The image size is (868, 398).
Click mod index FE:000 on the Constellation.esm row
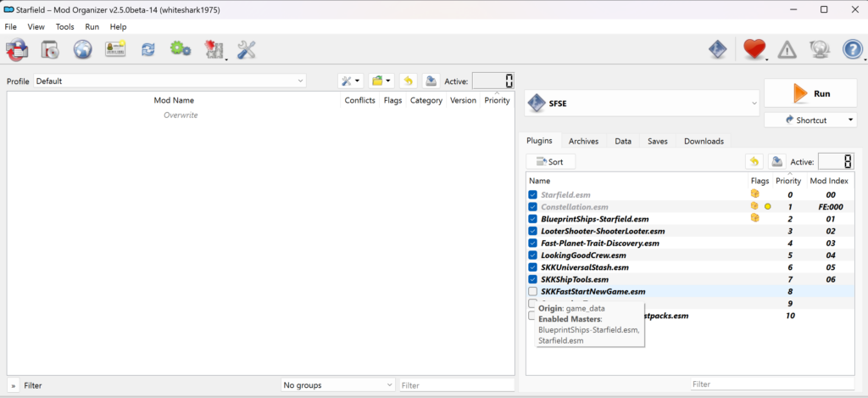coord(830,207)
